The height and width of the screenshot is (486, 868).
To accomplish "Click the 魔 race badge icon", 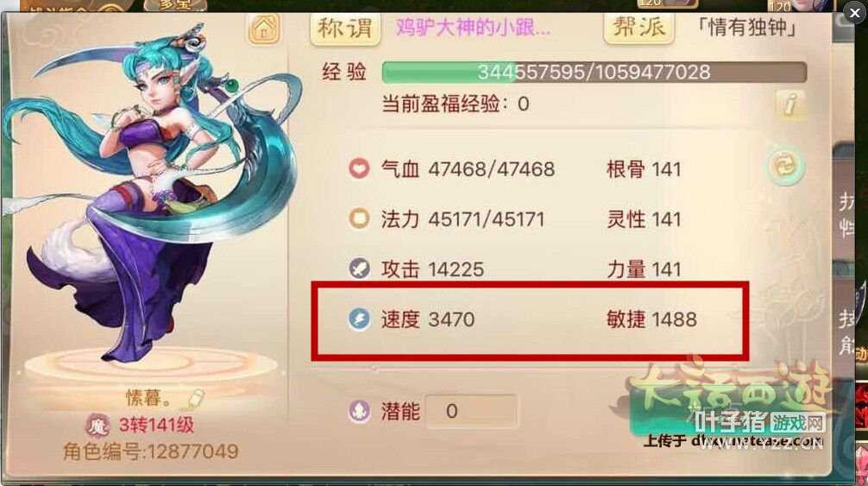I will click(97, 425).
